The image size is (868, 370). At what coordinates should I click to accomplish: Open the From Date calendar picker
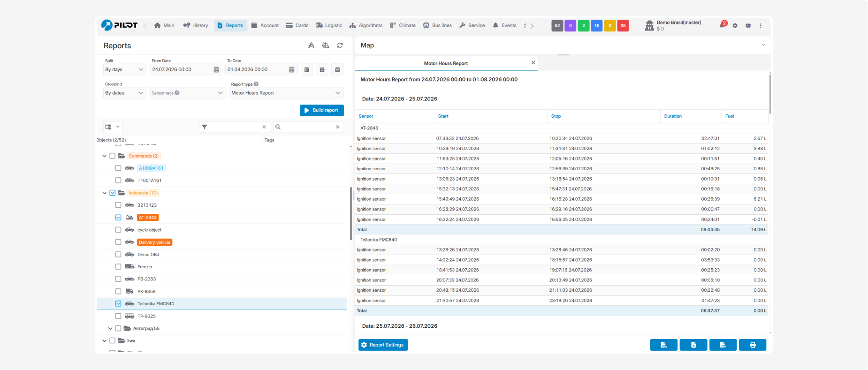[216, 69]
